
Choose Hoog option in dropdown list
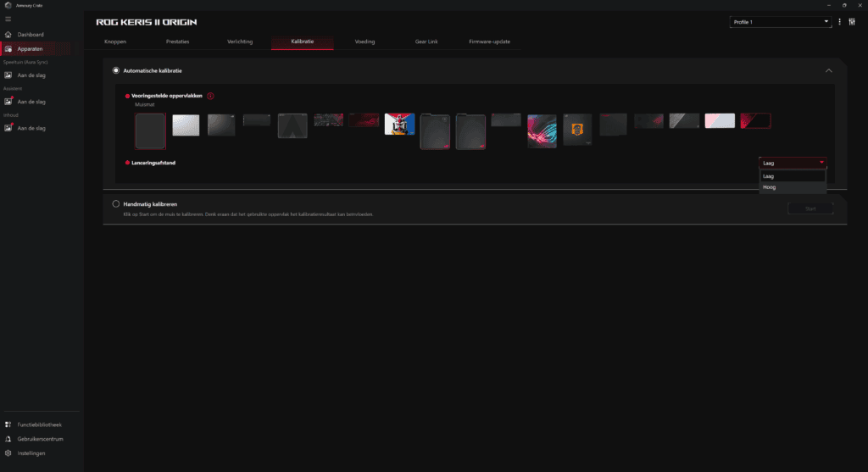click(793, 187)
